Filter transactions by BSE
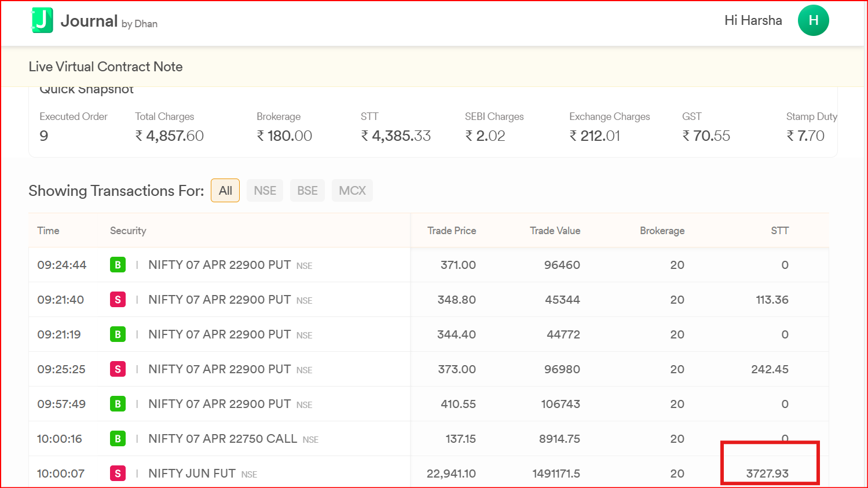The width and height of the screenshot is (868, 488). click(307, 191)
